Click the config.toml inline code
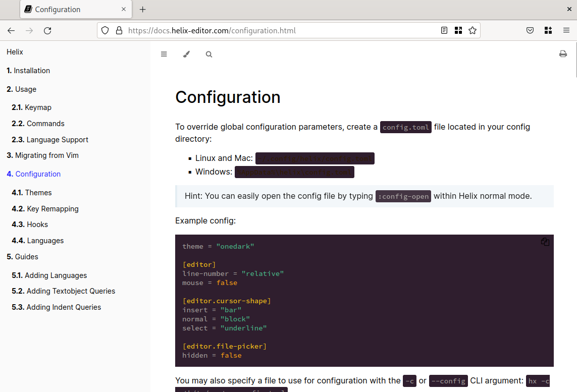Image resolution: width=577 pixels, height=392 pixels. click(405, 127)
